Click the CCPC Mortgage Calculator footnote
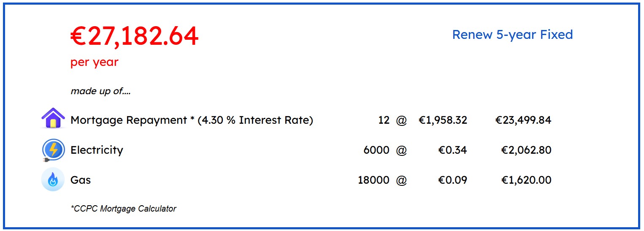 [124, 209]
